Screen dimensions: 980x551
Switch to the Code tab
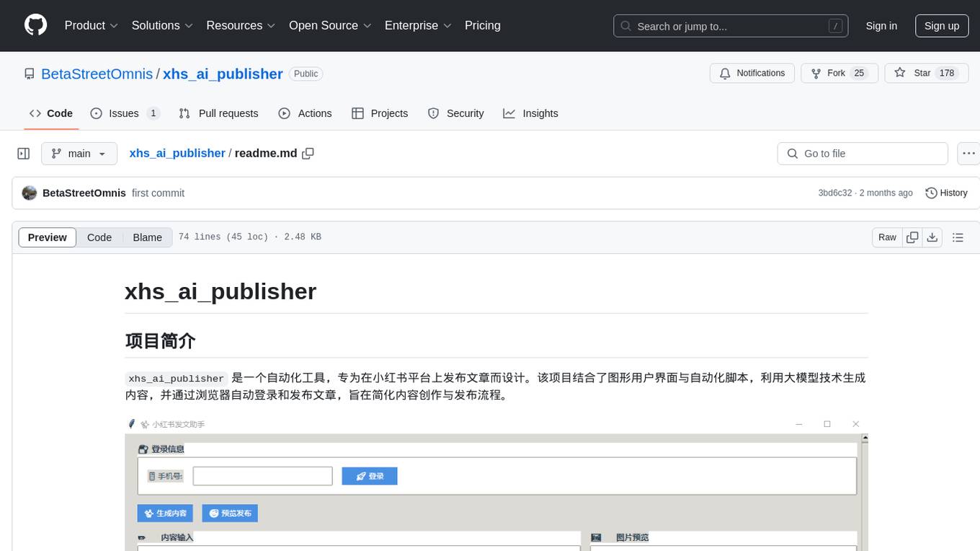tap(51, 113)
